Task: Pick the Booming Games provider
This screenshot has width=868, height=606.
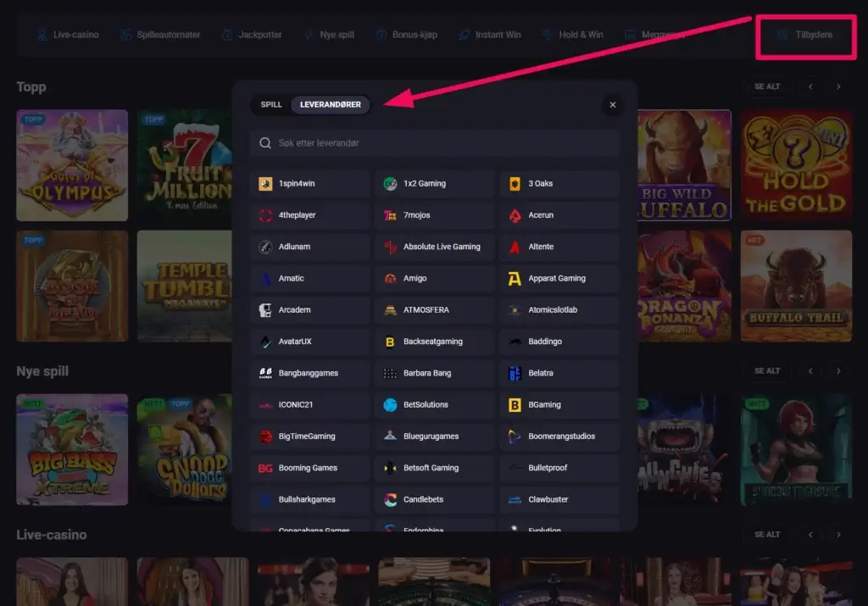Action: pos(309,468)
